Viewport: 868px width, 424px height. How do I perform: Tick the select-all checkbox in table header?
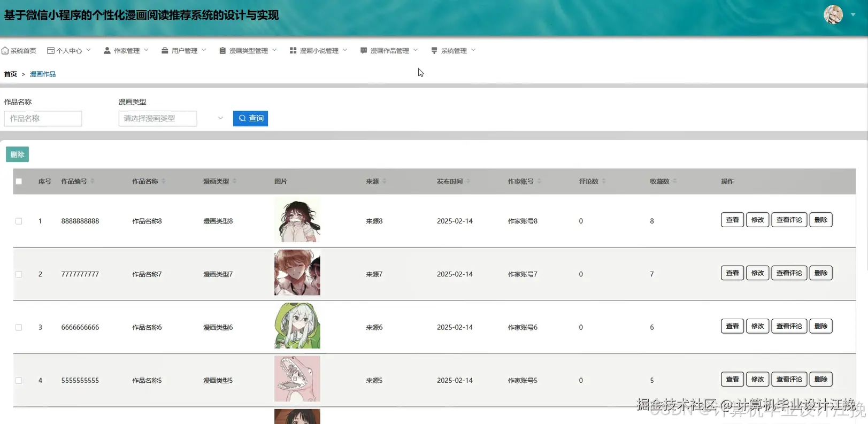click(x=19, y=181)
